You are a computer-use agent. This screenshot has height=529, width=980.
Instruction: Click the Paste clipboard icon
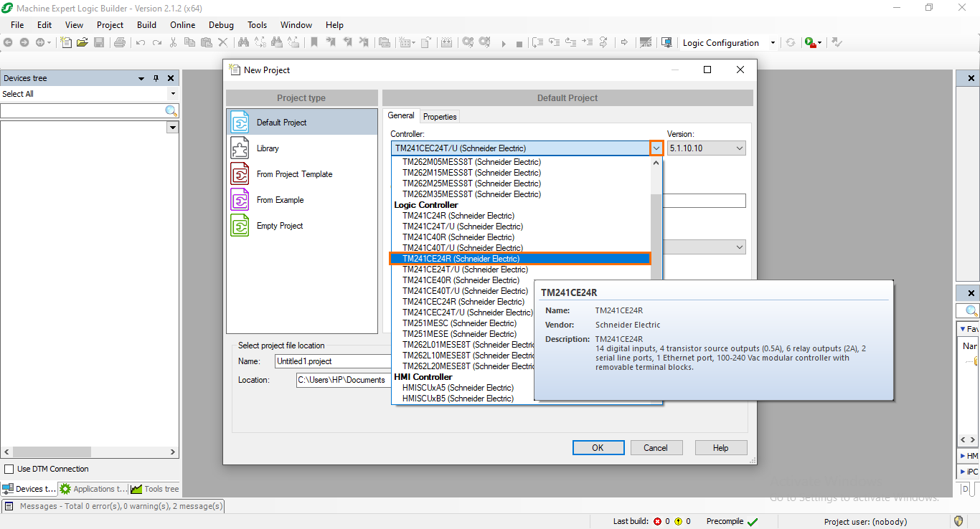click(206, 43)
